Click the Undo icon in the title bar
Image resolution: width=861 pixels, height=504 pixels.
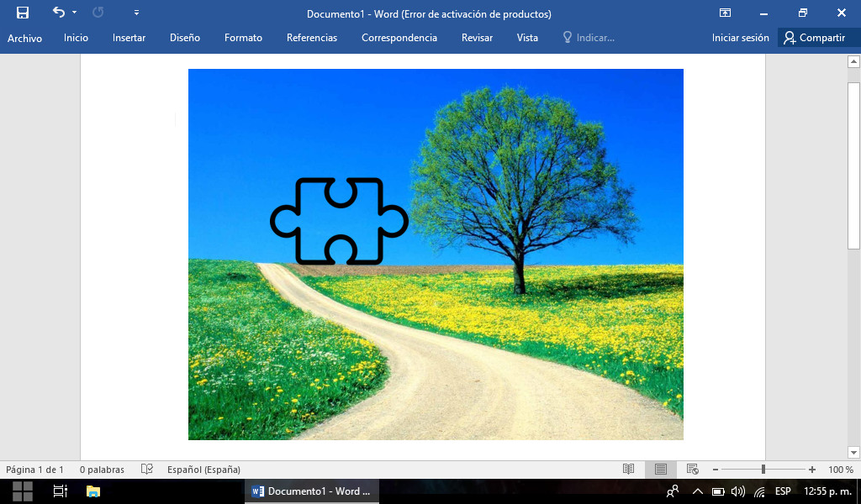coord(57,12)
